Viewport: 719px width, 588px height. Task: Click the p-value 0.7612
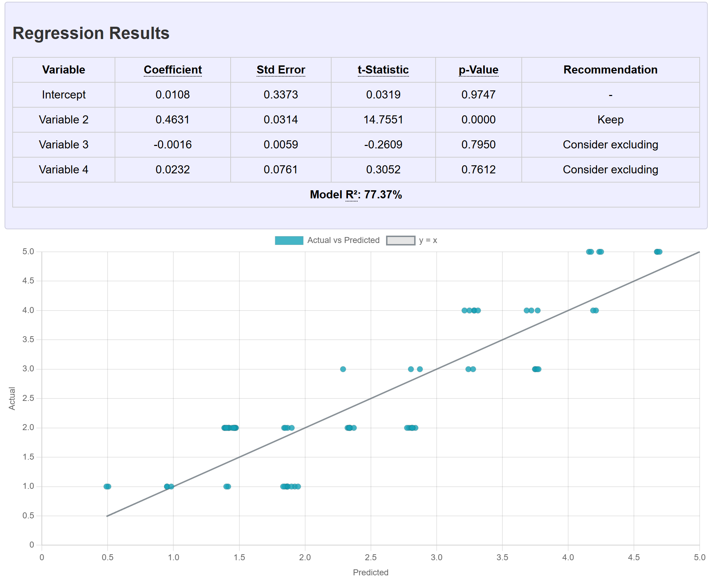[479, 170]
